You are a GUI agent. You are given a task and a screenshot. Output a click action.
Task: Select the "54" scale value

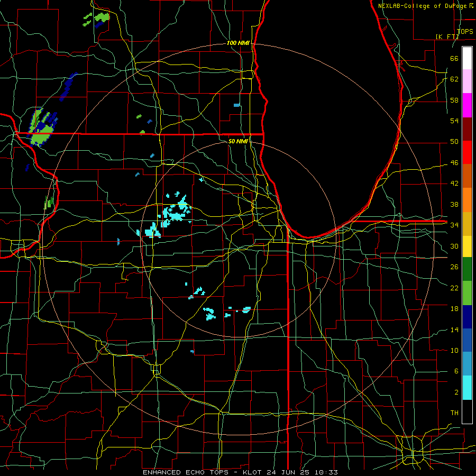454,121
